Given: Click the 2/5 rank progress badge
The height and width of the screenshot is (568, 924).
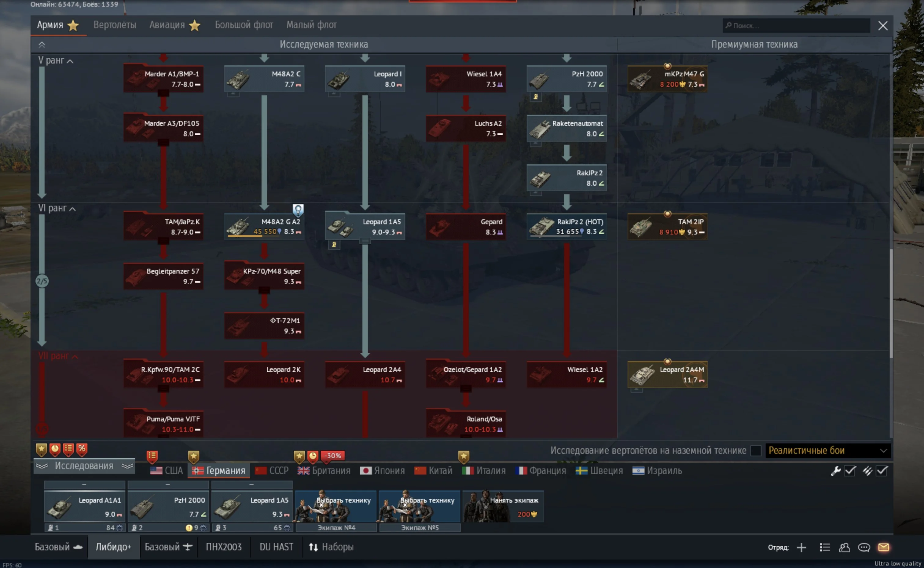Looking at the screenshot, I should click(x=42, y=281).
